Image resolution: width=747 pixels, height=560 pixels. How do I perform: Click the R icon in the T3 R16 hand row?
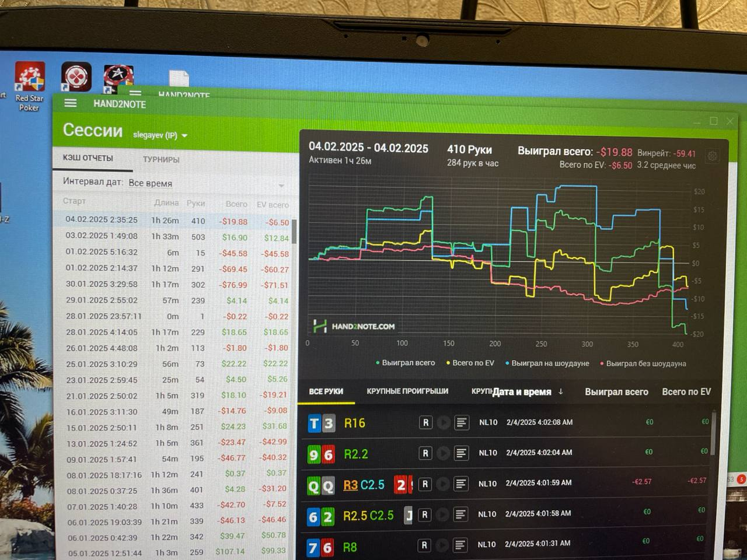(x=425, y=422)
